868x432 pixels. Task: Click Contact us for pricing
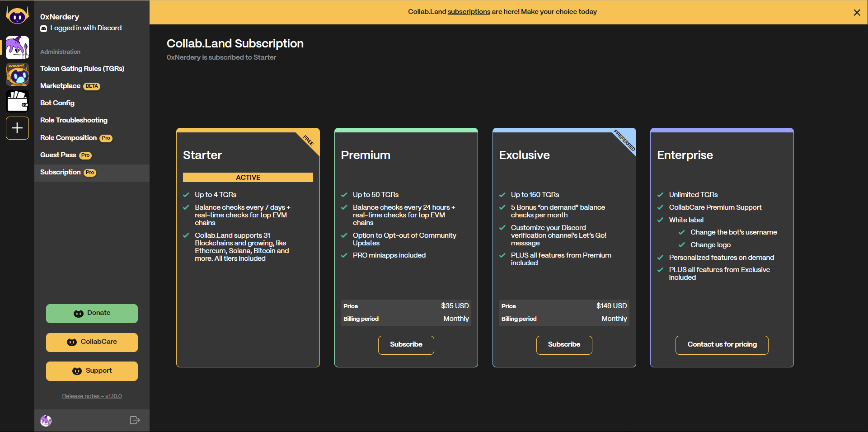pyautogui.click(x=722, y=345)
